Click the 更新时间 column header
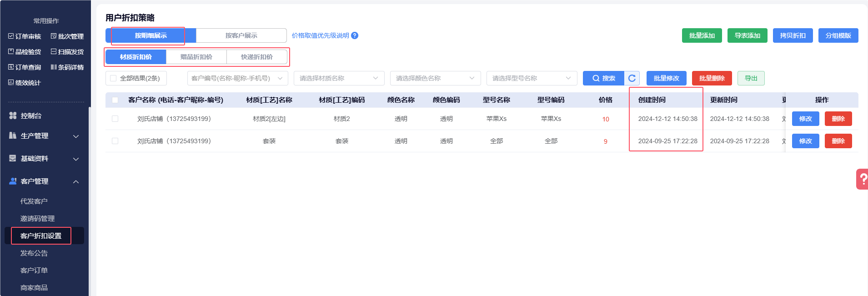This screenshot has height=296, width=868. 724,100
